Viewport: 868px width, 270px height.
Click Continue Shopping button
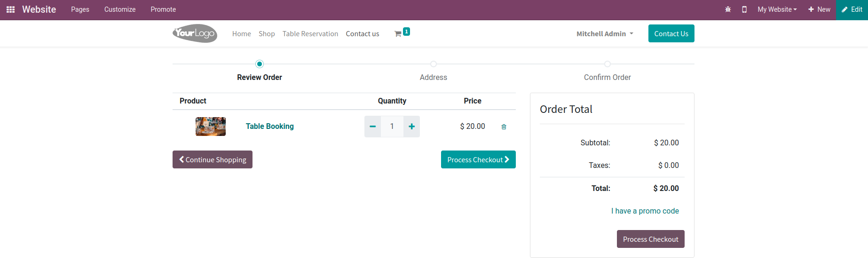click(x=213, y=159)
